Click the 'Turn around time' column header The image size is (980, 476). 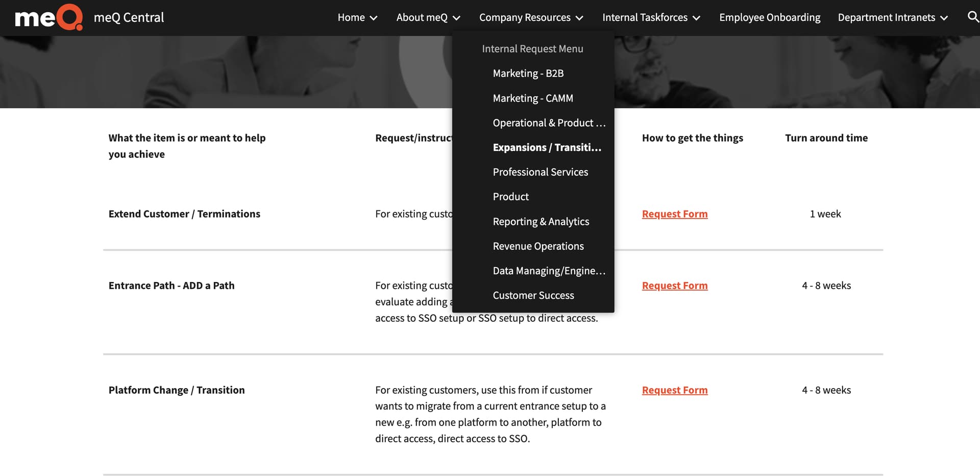click(826, 138)
